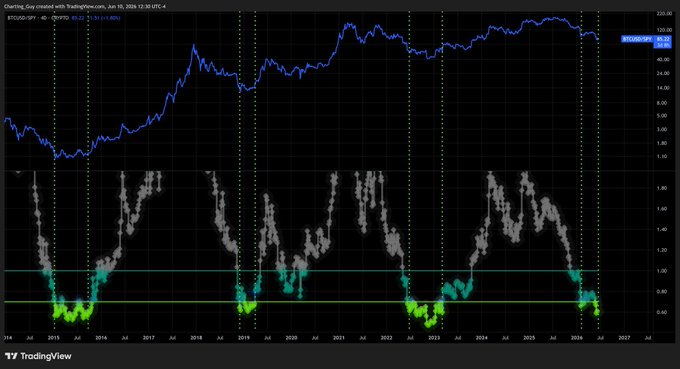Viewport: 680px width, 369px height.
Task: Click the 2021 label on time axis
Action: (x=339, y=337)
